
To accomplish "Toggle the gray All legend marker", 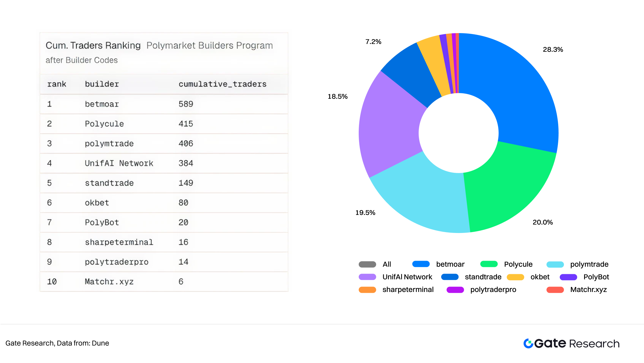I will 367,264.
